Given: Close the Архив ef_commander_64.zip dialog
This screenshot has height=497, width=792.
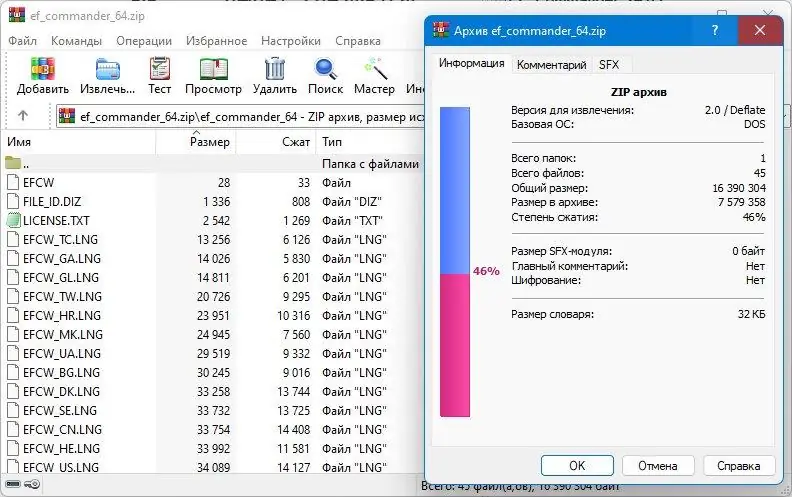Looking at the screenshot, I should pos(759,30).
